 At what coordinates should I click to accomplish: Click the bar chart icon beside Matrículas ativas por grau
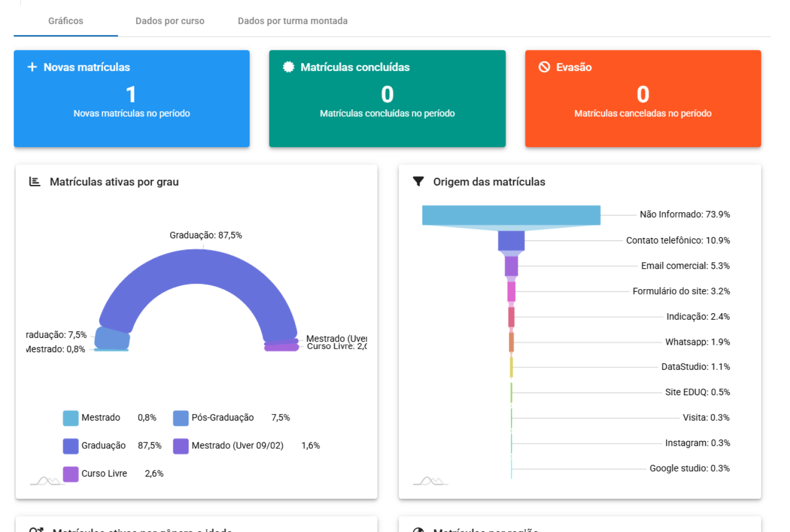coord(34,181)
